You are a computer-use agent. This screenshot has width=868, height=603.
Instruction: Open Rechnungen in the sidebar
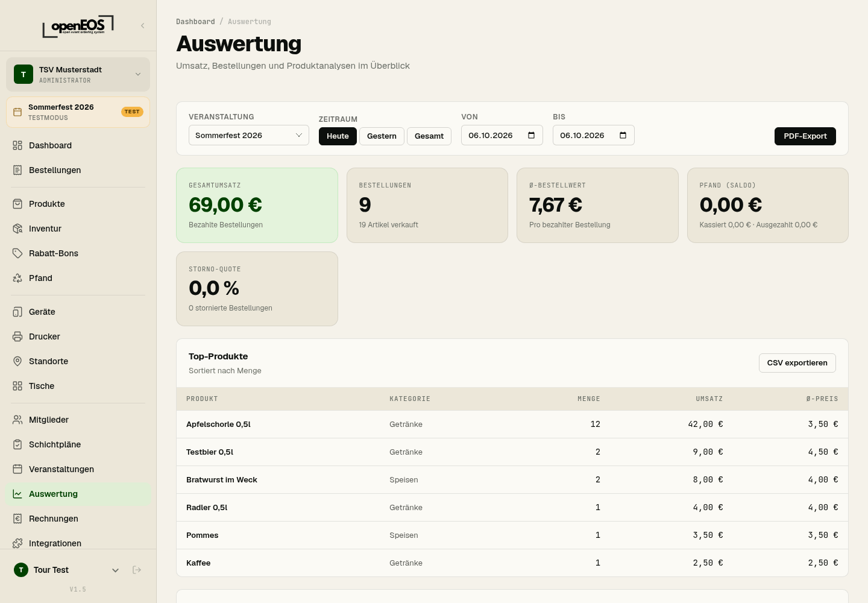[78, 519]
